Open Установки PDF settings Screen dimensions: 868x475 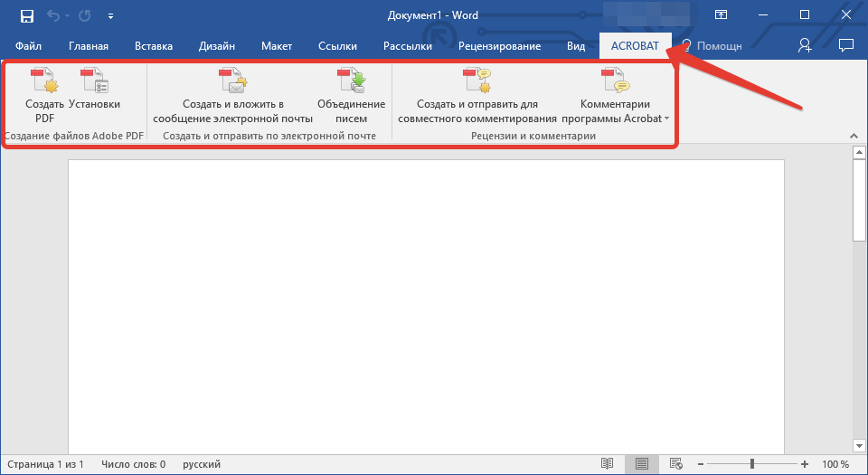coord(95,88)
